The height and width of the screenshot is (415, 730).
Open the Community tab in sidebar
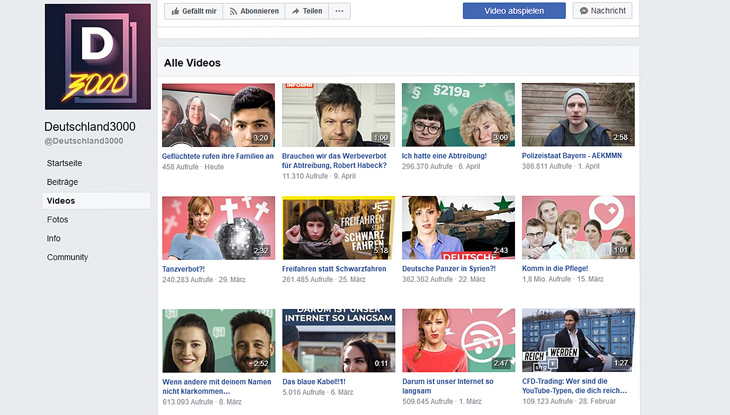point(67,257)
